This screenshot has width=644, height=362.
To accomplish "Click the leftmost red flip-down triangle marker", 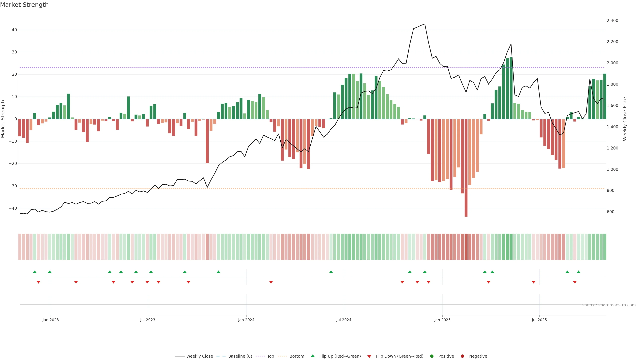I will [x=39, y=282].
